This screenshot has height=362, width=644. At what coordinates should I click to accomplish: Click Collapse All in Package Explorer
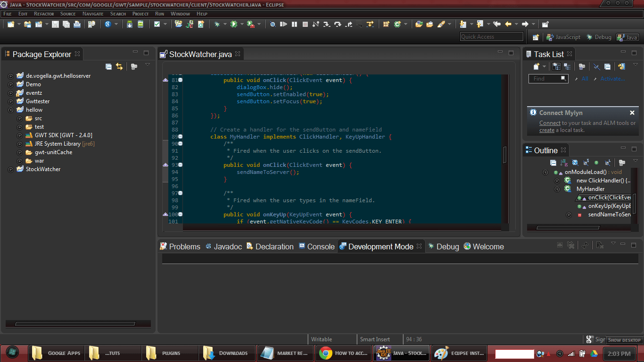pyautogui.click(x=108, y=66)
